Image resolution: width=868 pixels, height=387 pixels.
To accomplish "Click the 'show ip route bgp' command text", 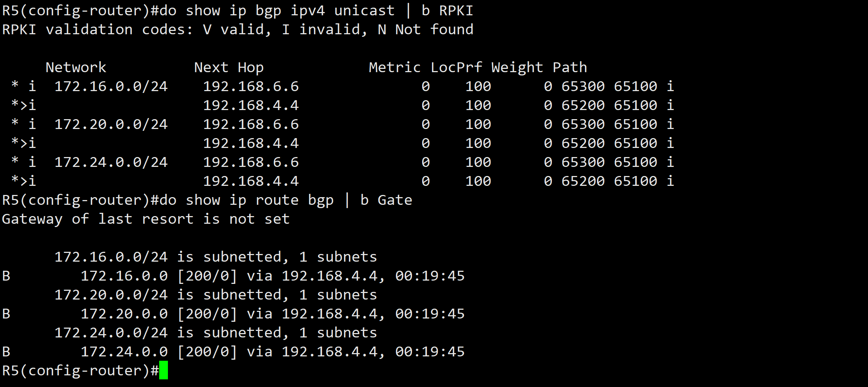I will coord(260,201).
